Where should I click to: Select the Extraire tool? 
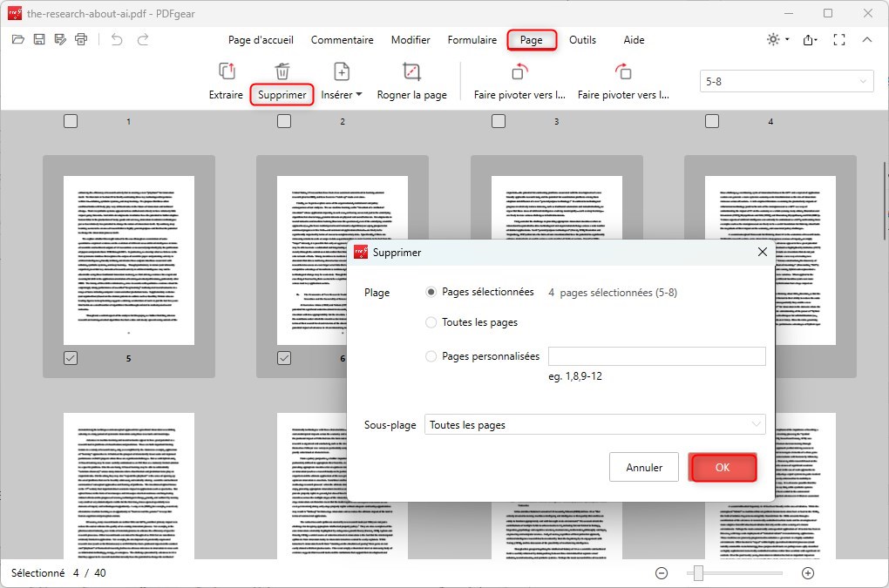pyautogui.click(x=226, y=81)
